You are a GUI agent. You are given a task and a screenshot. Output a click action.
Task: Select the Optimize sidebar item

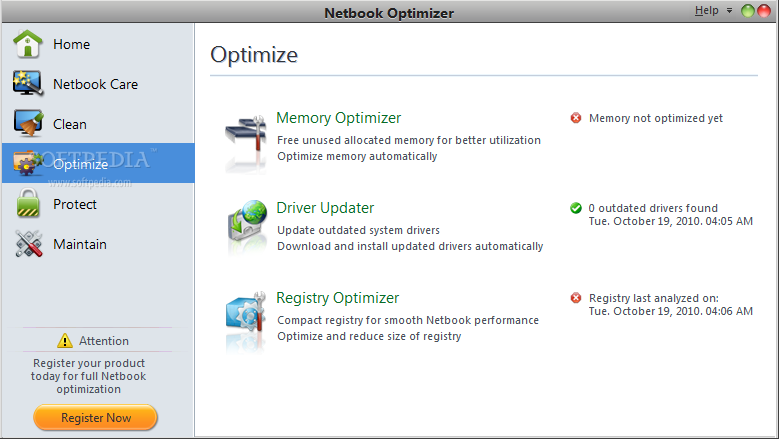[98, 163]
